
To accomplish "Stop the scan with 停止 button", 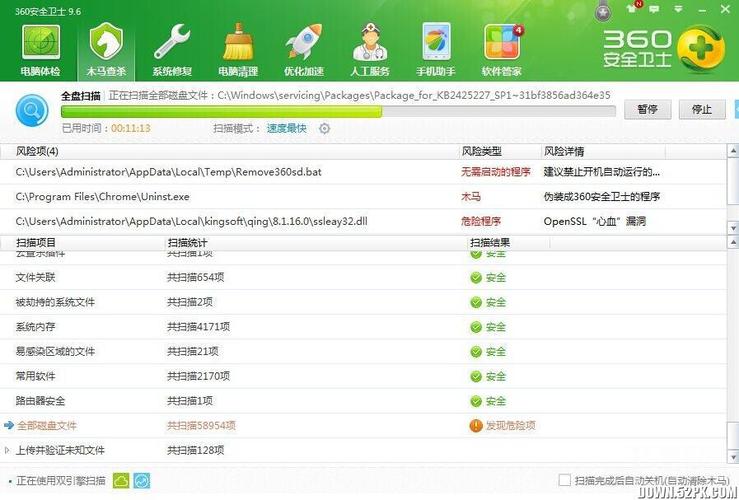I will 702,109.
